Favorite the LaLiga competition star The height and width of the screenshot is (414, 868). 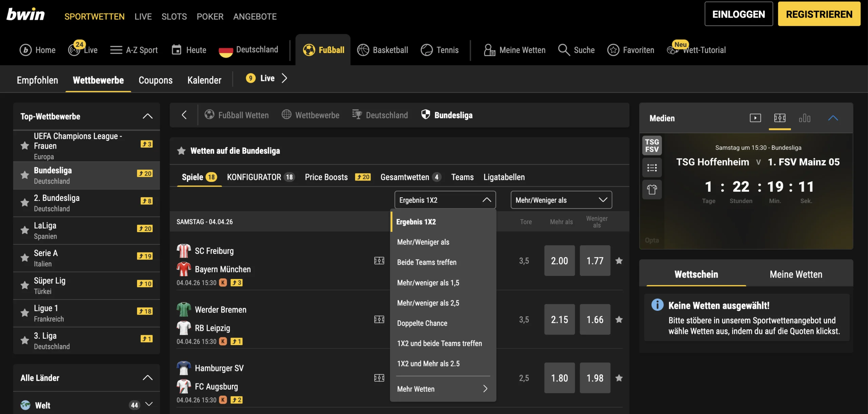coord(25,230)
